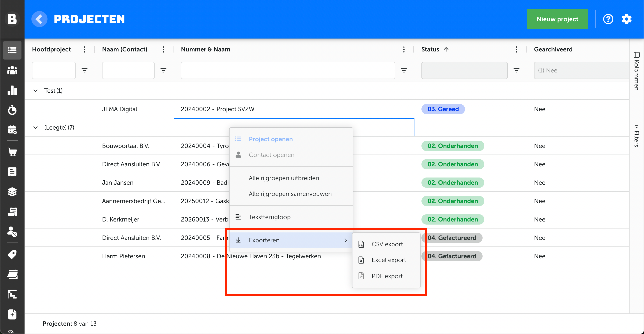The height and width of the screenshot is (334, 644).
Task: Choose Contact openen in context menu
Action: coord(291,155)
